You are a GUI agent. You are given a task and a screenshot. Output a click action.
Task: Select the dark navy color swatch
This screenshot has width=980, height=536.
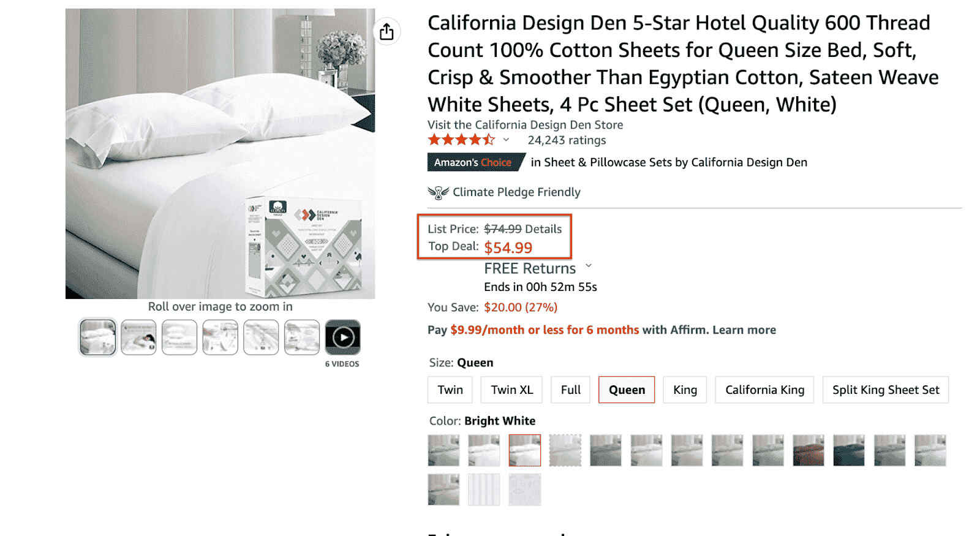click(849, 450)
